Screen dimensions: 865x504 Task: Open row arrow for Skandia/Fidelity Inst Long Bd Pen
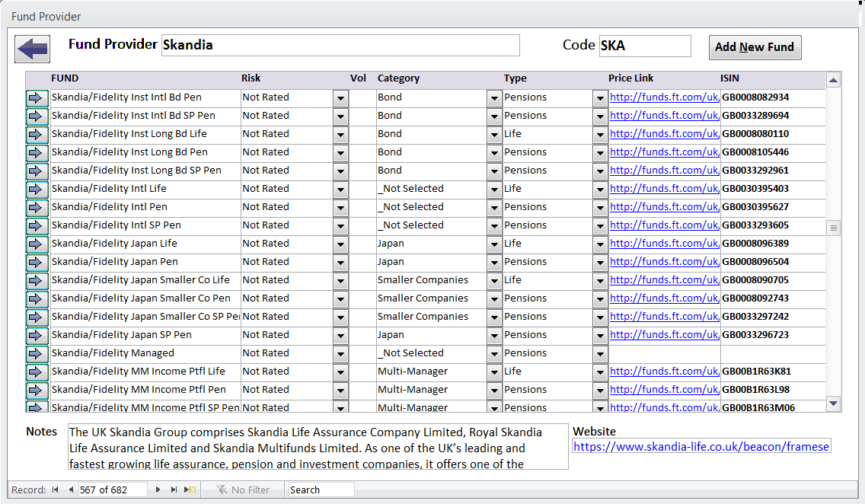37,153
